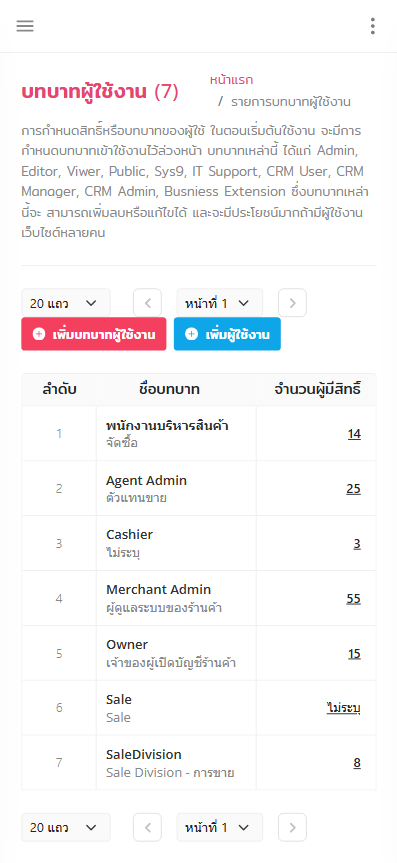The image size is (397, 863).
Task: Open user count 25 for Agent Admin
Action: pyautogui.click(x=354, y=489)
